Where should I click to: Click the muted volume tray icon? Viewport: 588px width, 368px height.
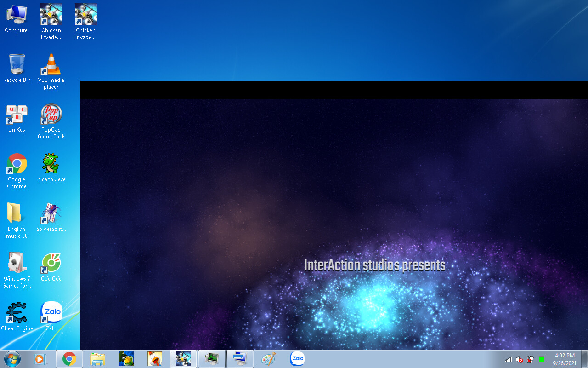tap(520, 359)
